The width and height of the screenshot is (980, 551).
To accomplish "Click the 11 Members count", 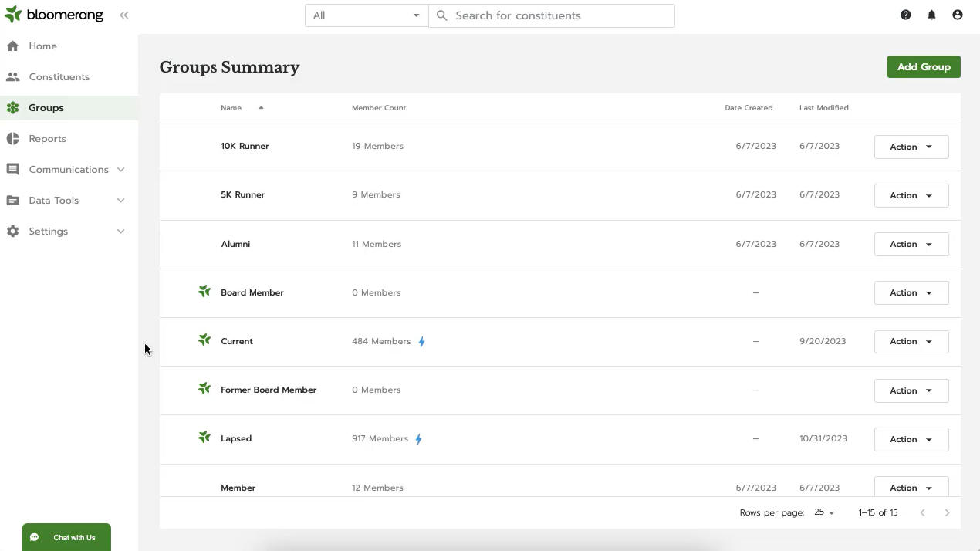I will pos(377,244).
